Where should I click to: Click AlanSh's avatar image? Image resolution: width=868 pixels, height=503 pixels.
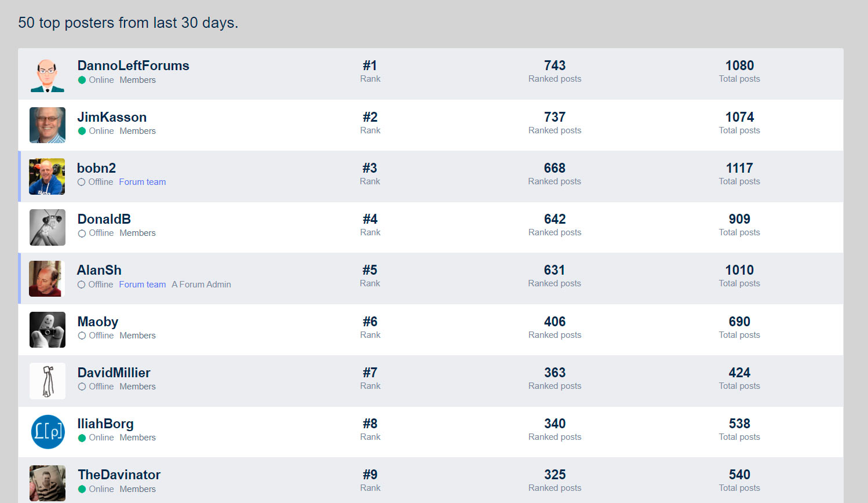[47, 278]
